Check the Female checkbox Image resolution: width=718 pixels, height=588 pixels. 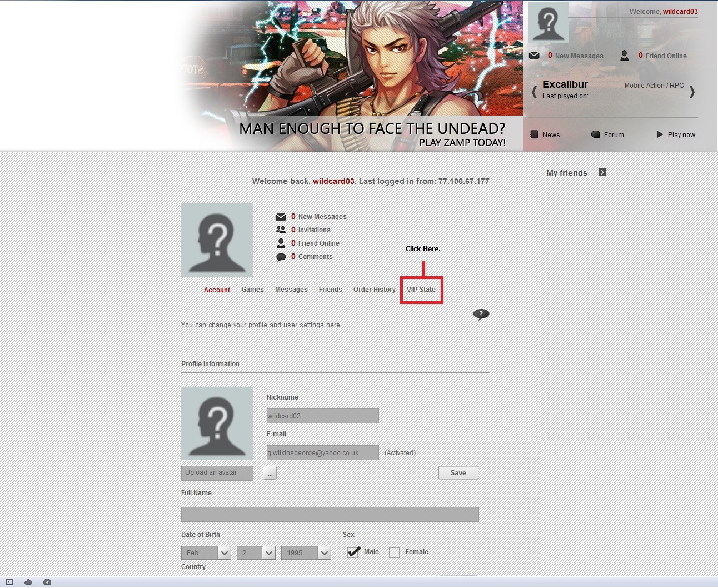(x=394, y=552)
